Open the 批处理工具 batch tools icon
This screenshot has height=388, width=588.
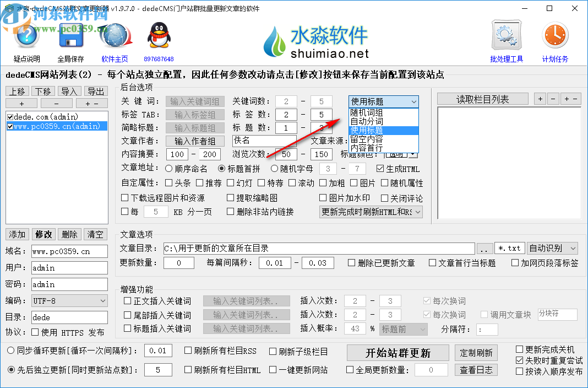[506, 34]
